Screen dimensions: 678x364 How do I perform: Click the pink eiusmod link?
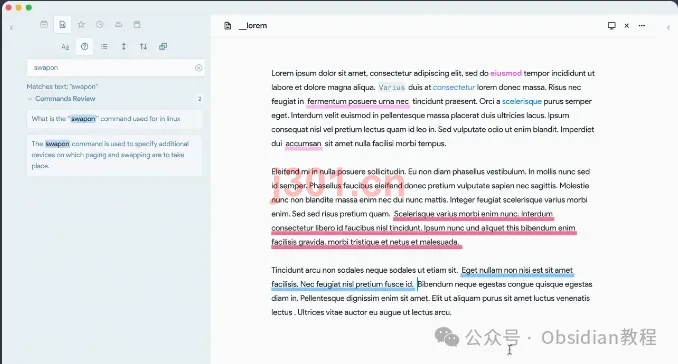[505, 73]
